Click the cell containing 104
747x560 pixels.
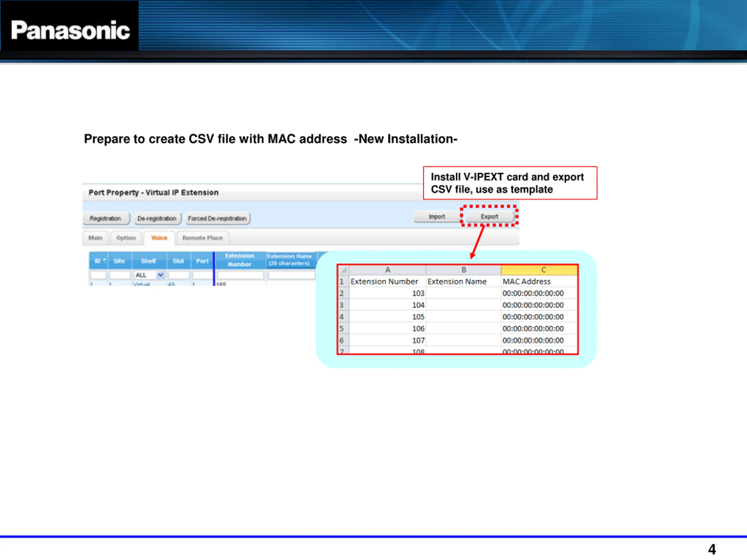(x=388, y=305)
